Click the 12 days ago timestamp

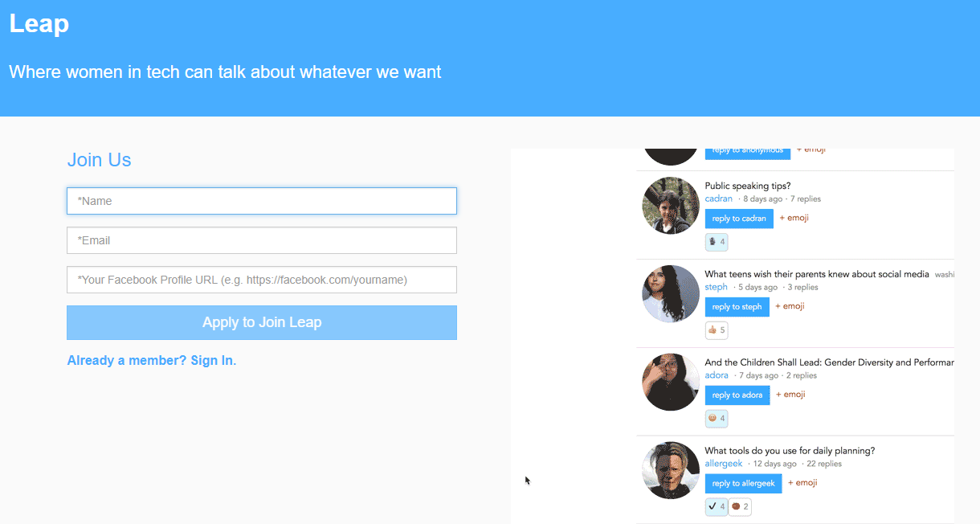(x=774, y=464)
